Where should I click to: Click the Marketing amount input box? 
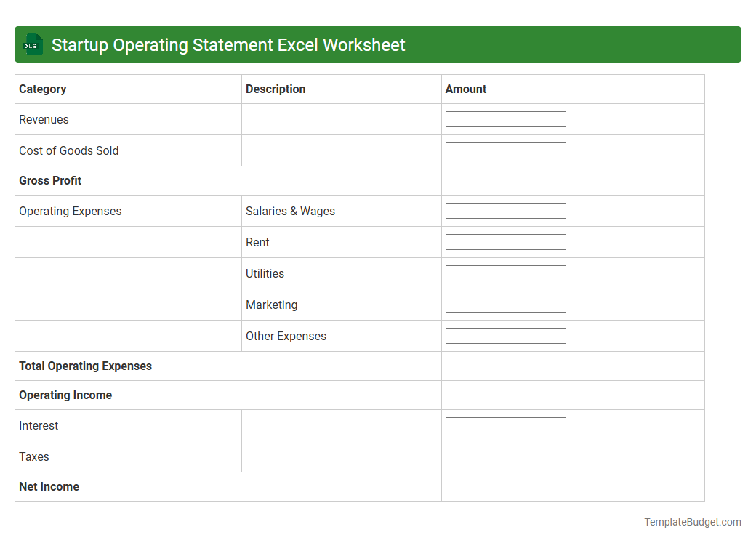click(x=505, y=304)
